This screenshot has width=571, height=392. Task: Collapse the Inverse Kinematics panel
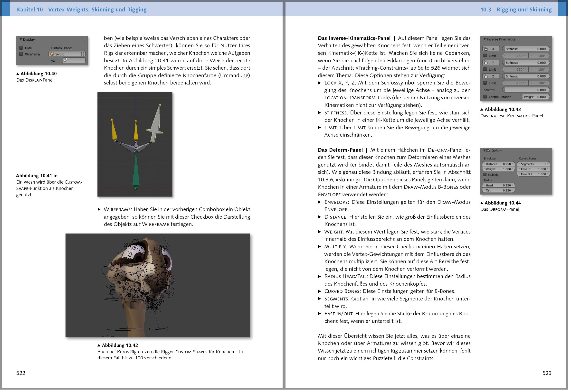pos(485,39)
